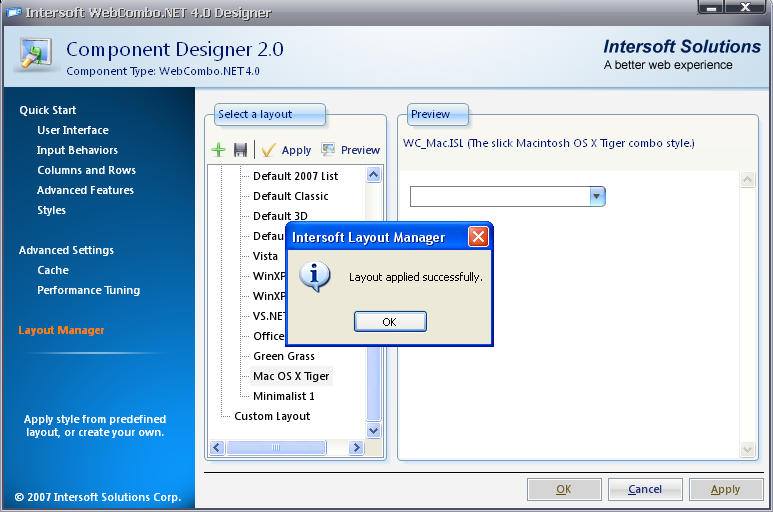Click preview pane scroll up arrow
Screen dimensions: 773x512
(747, 179)
